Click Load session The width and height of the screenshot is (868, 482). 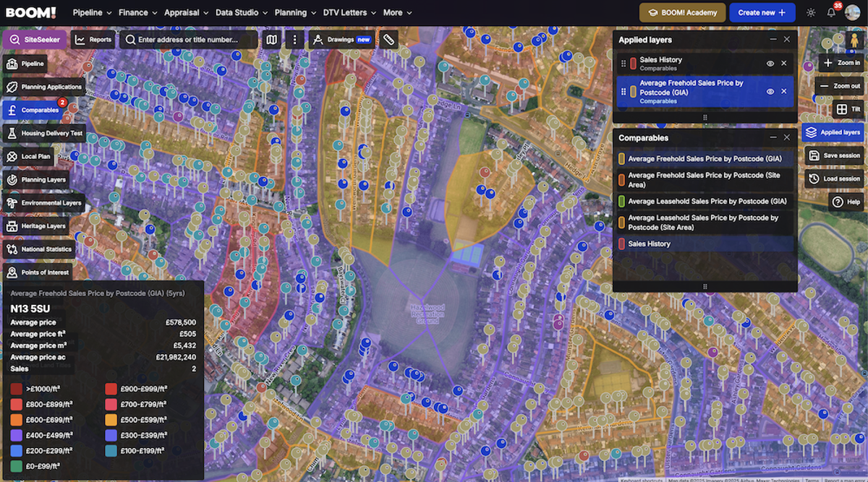tap(835, 178)
